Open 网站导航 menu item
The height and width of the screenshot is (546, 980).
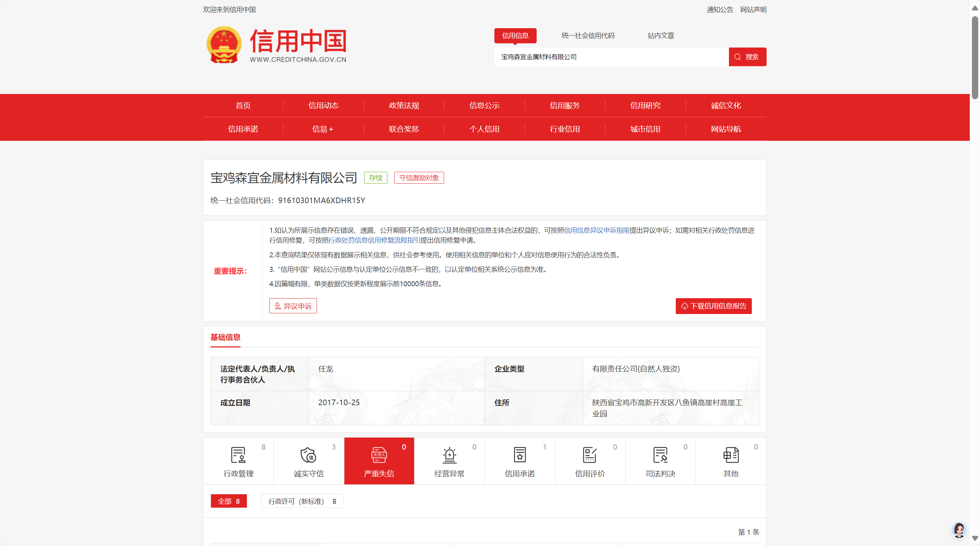pos(726,129)
